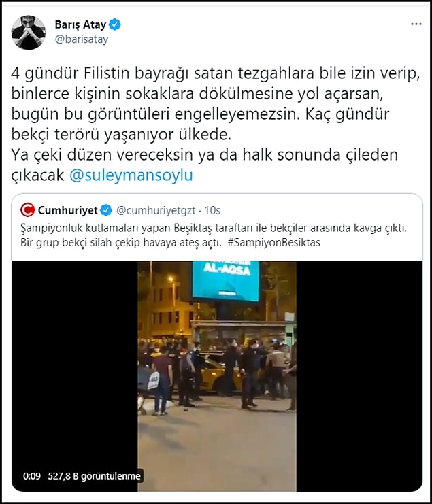
Task: Click Cumhuriyet's verified checkmark badge
Action: [106, 211]
